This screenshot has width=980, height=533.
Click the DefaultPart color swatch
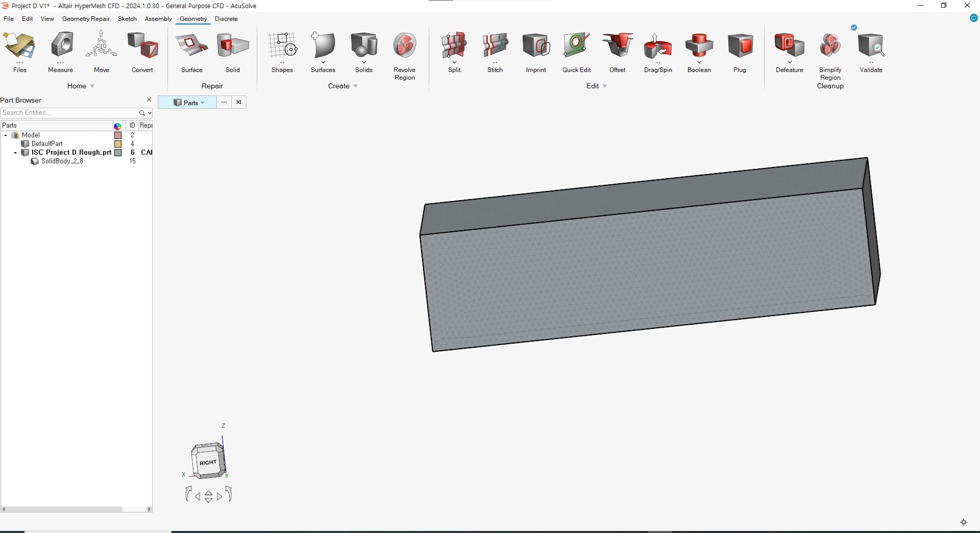[x=118, y=144]
